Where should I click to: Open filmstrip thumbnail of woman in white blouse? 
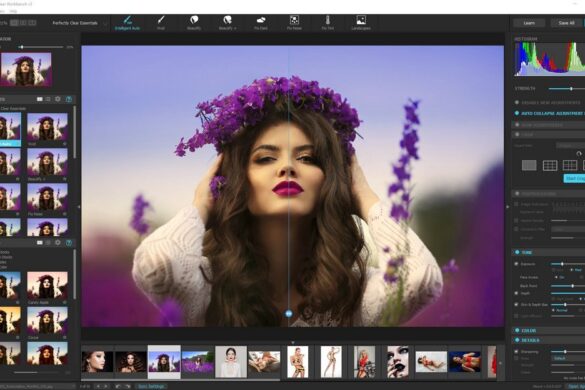[231, 362]
